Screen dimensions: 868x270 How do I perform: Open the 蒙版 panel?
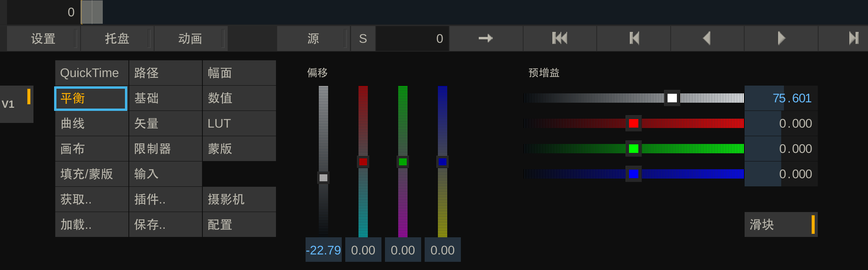(x=239, y=149)
